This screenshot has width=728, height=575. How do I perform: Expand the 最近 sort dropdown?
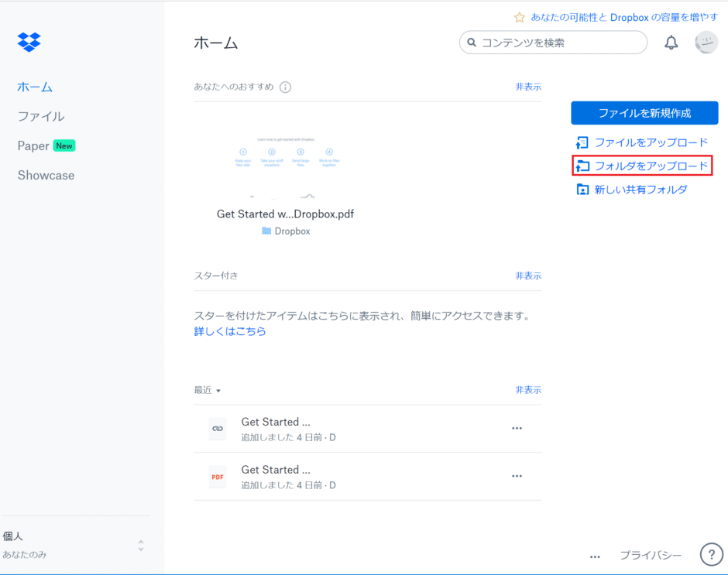[x=208, y=391]
